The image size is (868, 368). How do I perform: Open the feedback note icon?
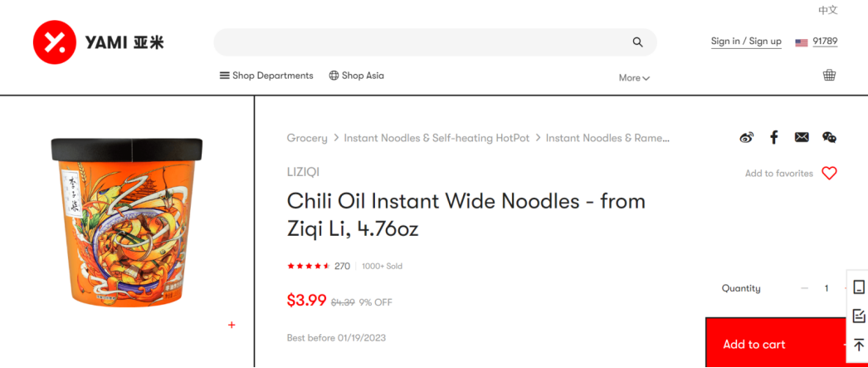pos(859,316)
